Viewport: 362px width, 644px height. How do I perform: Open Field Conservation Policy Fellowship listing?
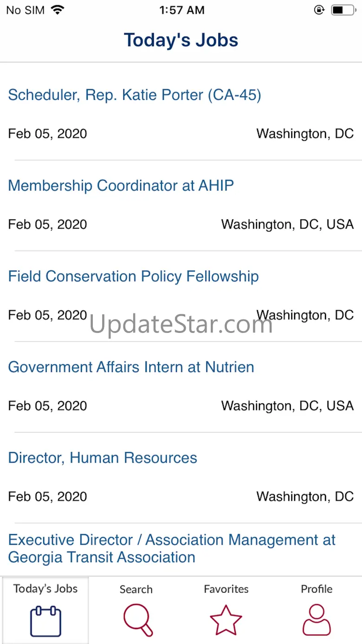tap(134, 276)
